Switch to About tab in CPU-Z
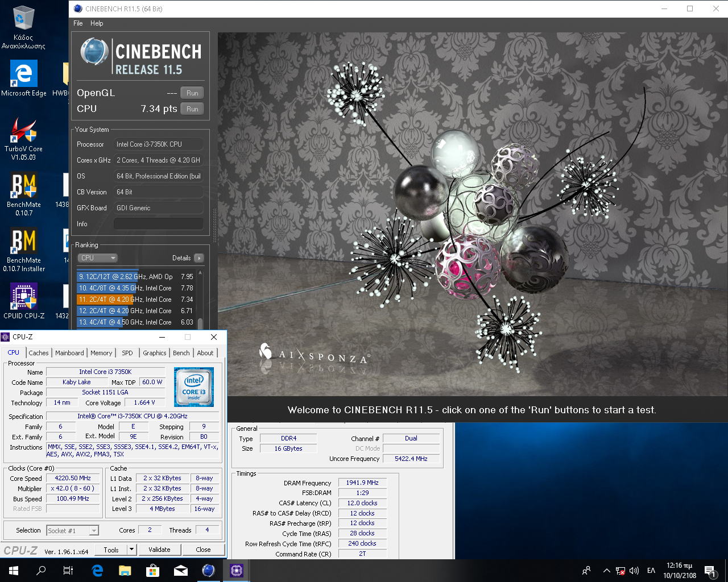This screenshot has height=582, width=728. click(x=205, y=353)
